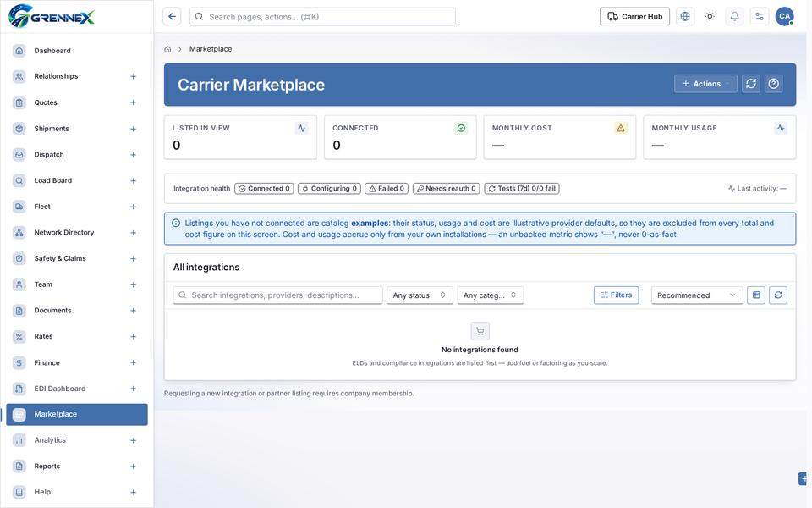
Task: Focus the Search integrations input
Action: click(278, 295)
